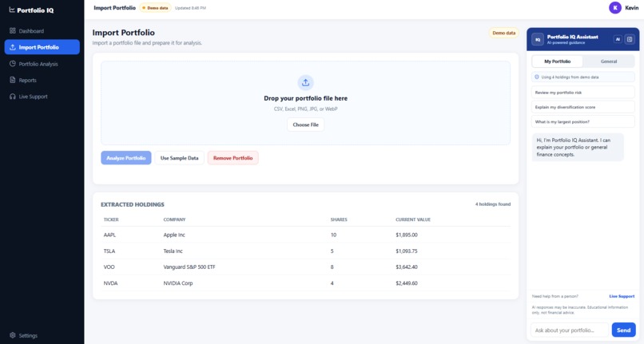Open Live Support from sidebar
This screenshot has height=344, width=644.
(x=42, y=97)
